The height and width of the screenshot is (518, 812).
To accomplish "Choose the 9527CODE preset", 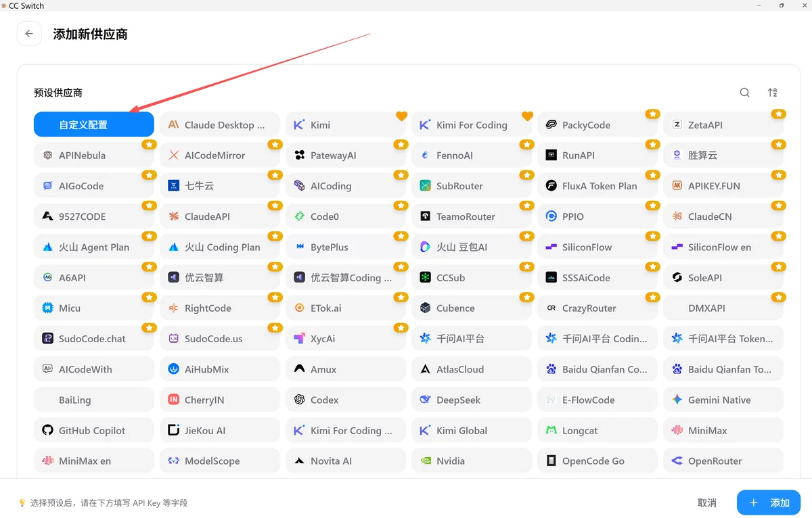I will tap(94, 216).
